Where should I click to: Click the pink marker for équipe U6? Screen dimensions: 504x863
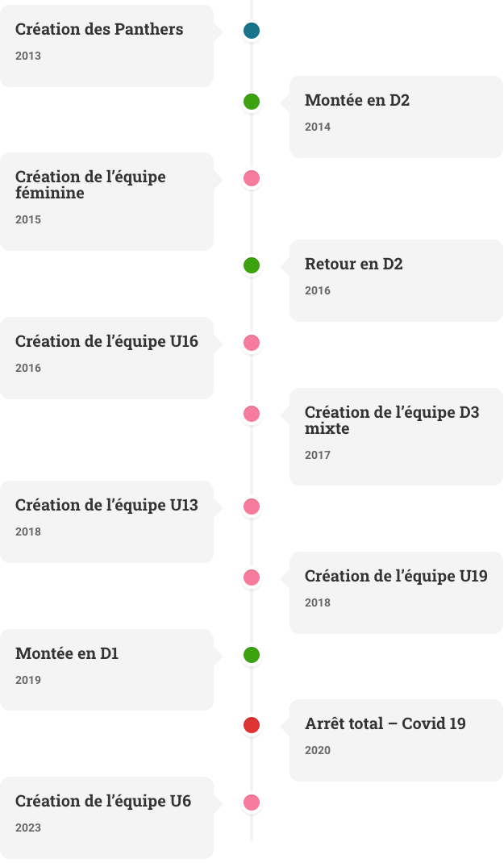click(252, 803)
